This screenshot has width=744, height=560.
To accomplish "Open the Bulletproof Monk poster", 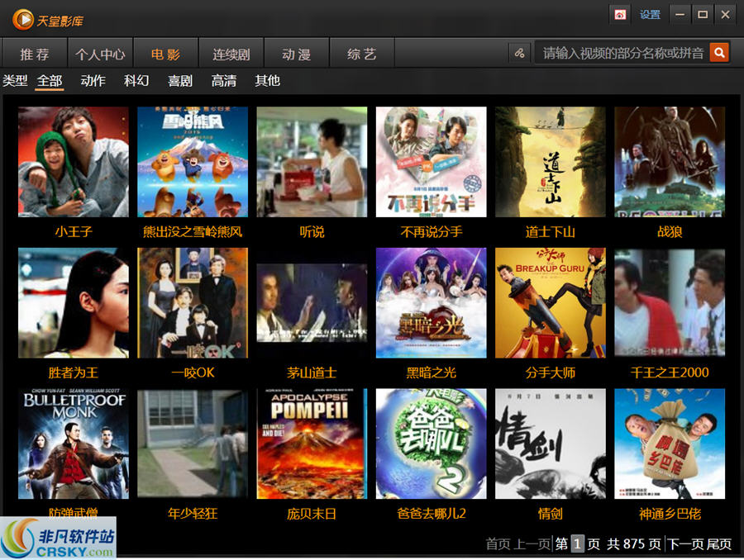I will (x=74, y=444).
